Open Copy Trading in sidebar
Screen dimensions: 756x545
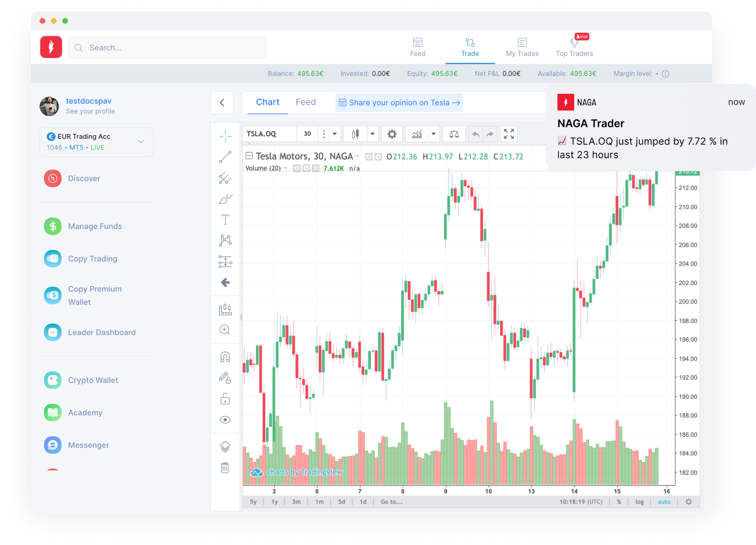pos(81,259)
